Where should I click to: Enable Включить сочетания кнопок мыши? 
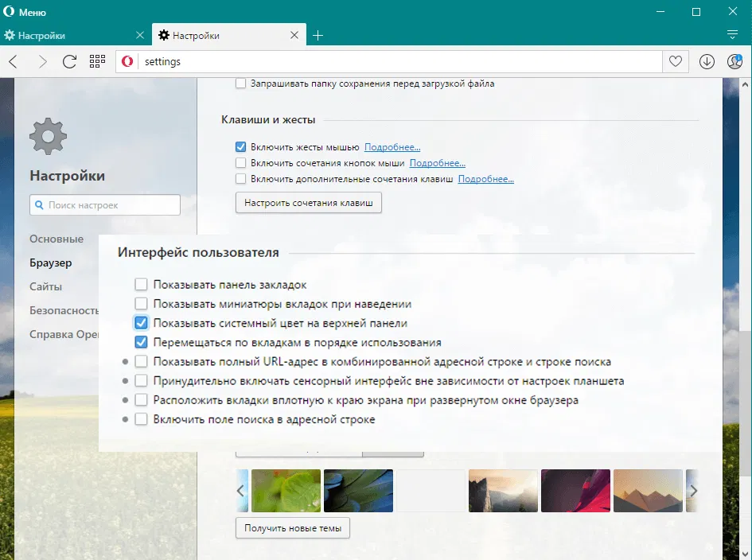click(240, 162)
